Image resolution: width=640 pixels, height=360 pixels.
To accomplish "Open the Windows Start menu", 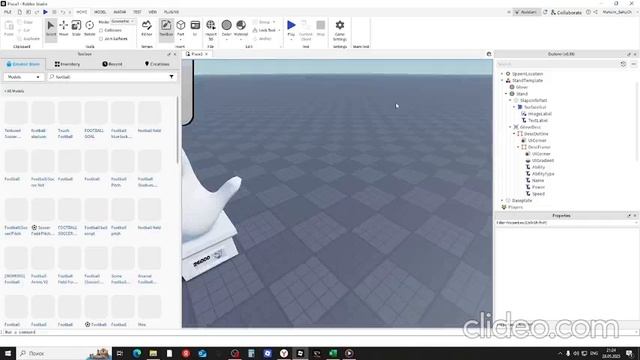I will tap(8, 353).
